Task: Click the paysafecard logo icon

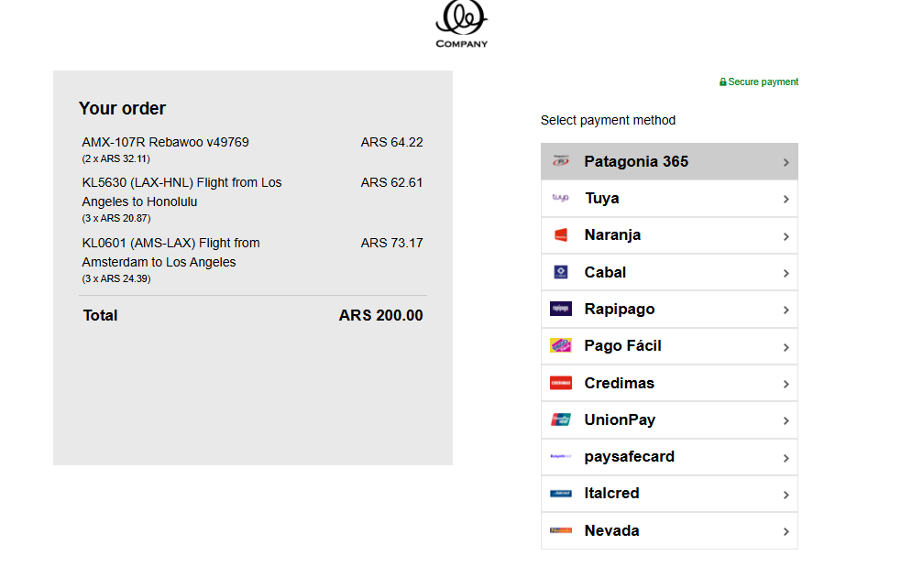Action: pos(561,456)
